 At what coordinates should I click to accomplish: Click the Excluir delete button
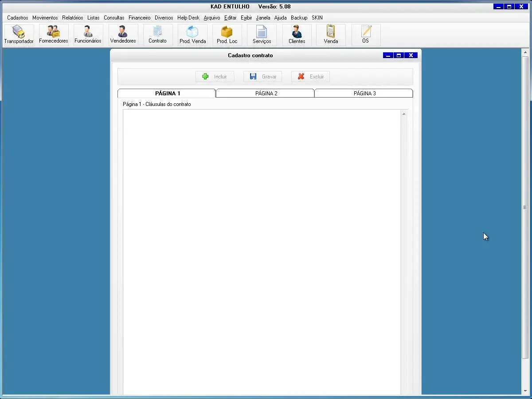tap(310, 77)
